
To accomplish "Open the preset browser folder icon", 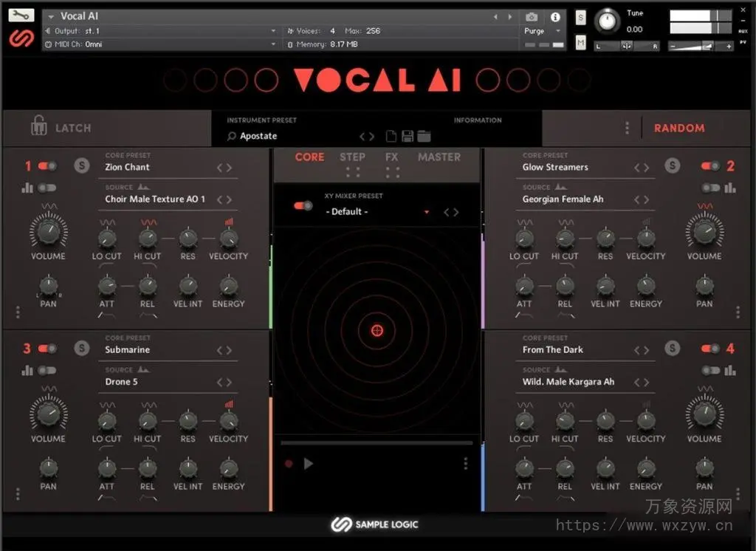I will 422,136.
